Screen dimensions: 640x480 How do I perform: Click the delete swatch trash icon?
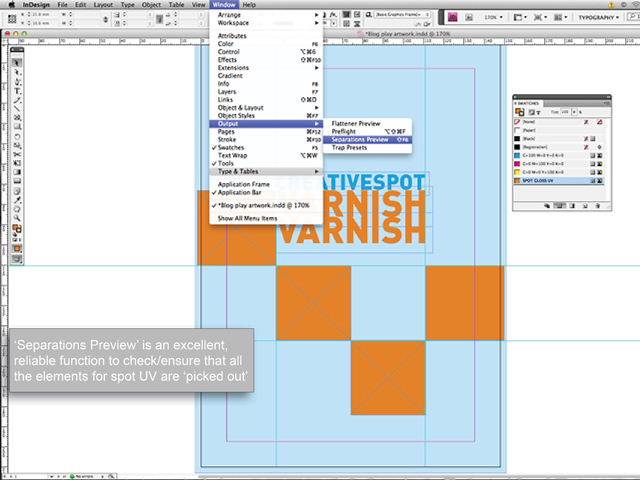click(597, 206)
